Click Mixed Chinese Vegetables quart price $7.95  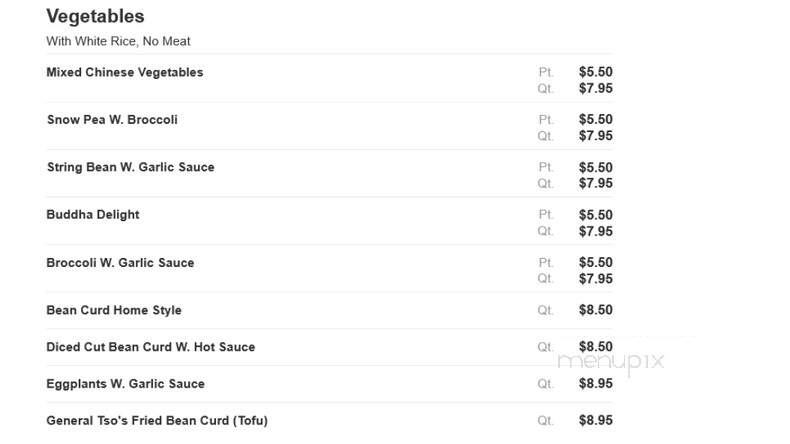(596, 89)
